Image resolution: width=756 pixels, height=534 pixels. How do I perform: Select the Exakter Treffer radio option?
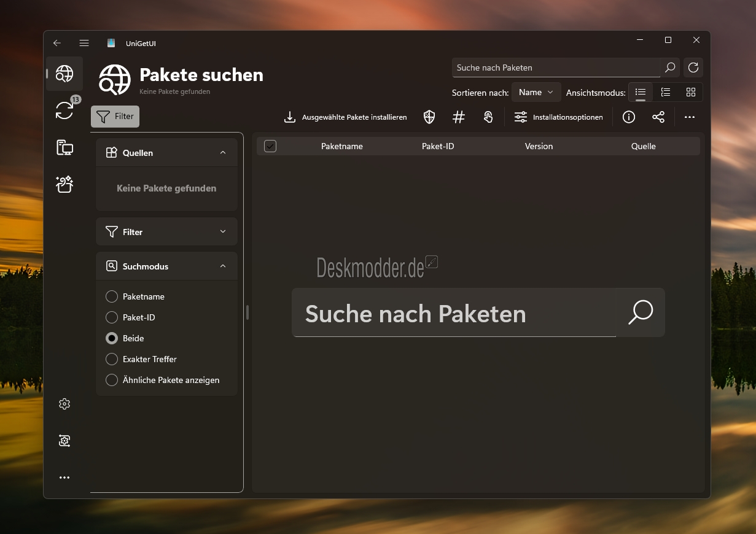(x=112, y=359)
